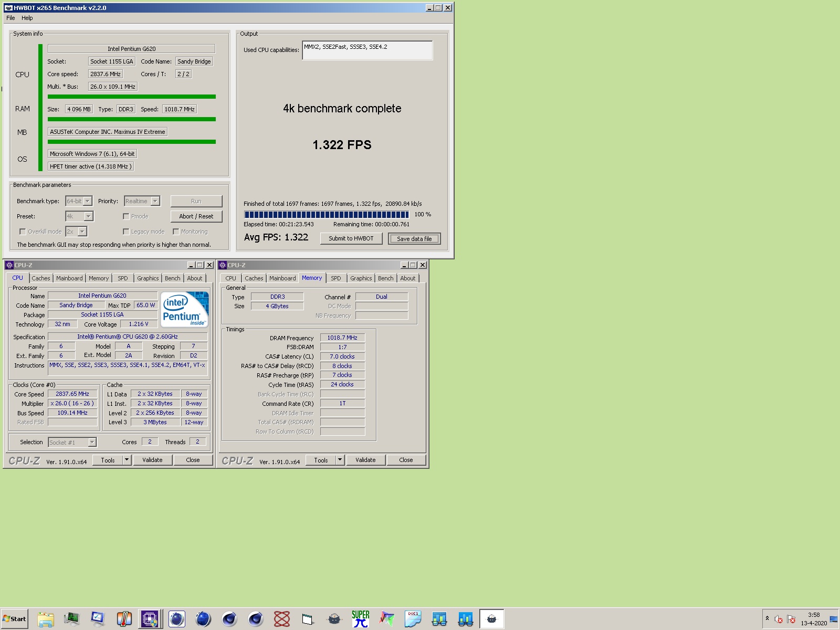
Task: Click the Instructions field listing MMX, SSE
Action: pos(128,368)
